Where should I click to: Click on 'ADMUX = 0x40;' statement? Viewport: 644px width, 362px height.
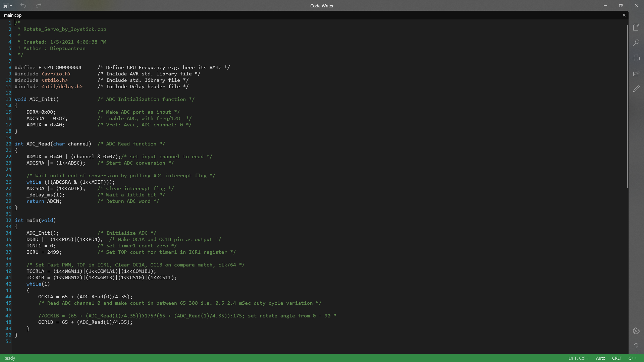(46, 125)
